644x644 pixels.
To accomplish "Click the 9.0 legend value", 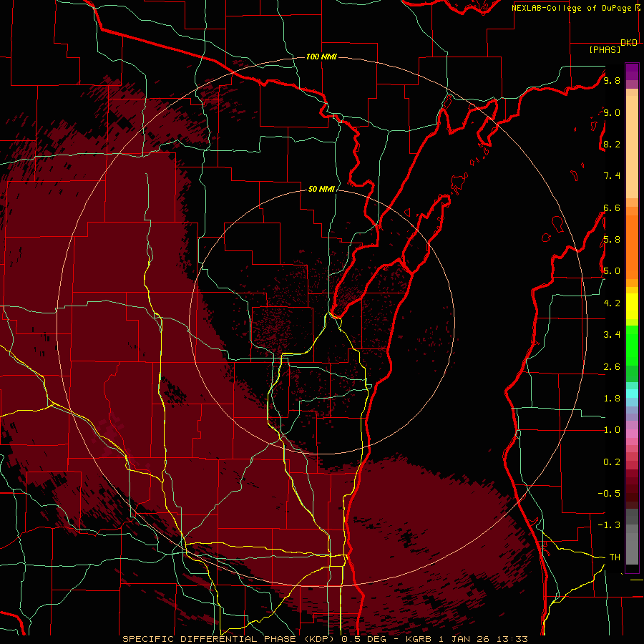I will (612, 112).
